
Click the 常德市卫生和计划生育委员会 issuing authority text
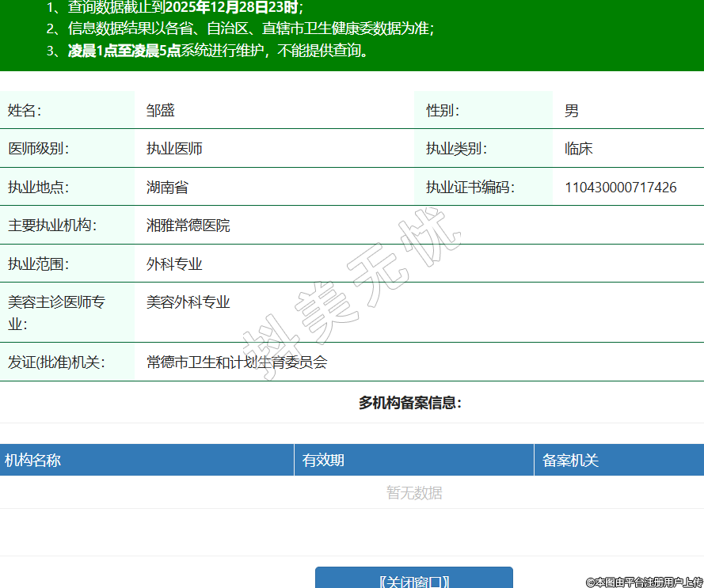(x=237, y=362)
